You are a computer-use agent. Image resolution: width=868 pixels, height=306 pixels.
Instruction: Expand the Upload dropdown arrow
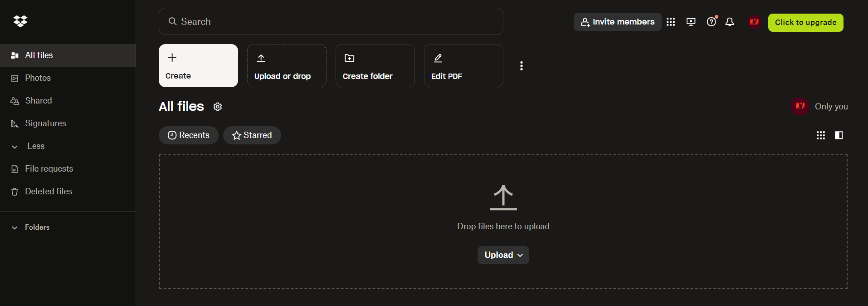point(520,255)
